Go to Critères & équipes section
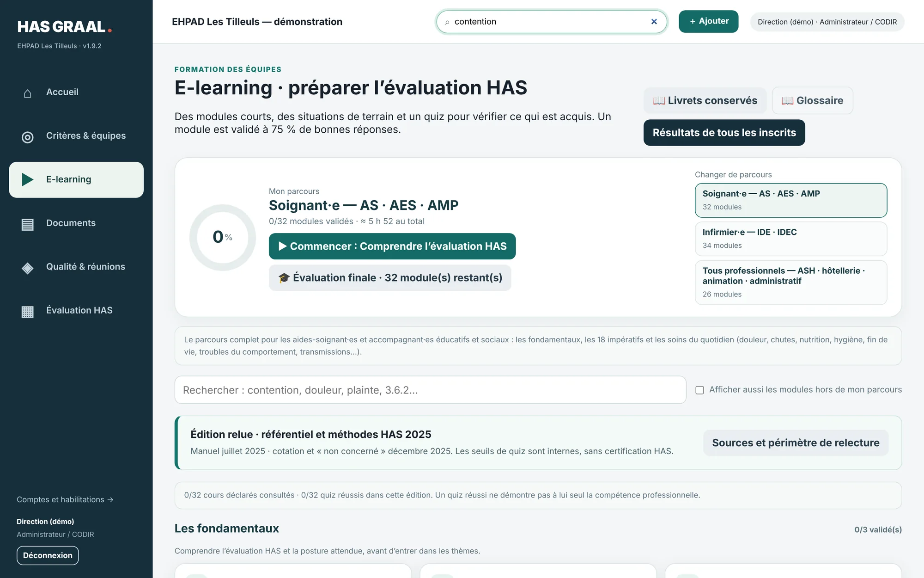924x578 pixels. 76,136
